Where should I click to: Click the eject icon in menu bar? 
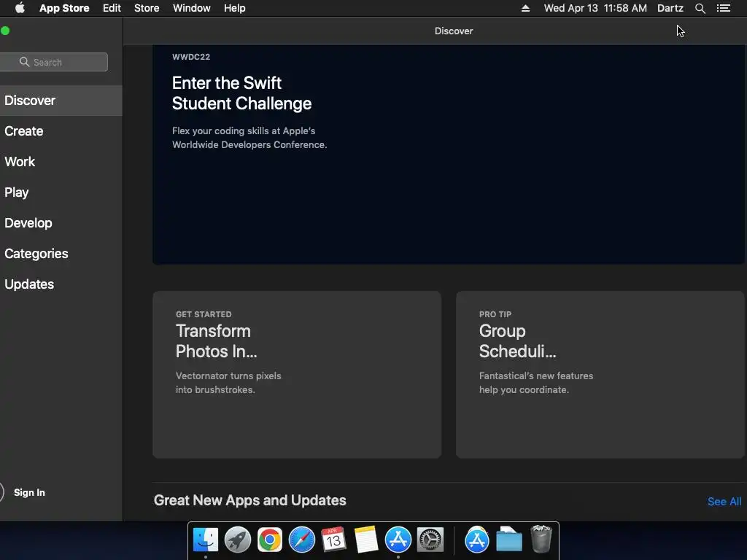(x=525, y=8)
